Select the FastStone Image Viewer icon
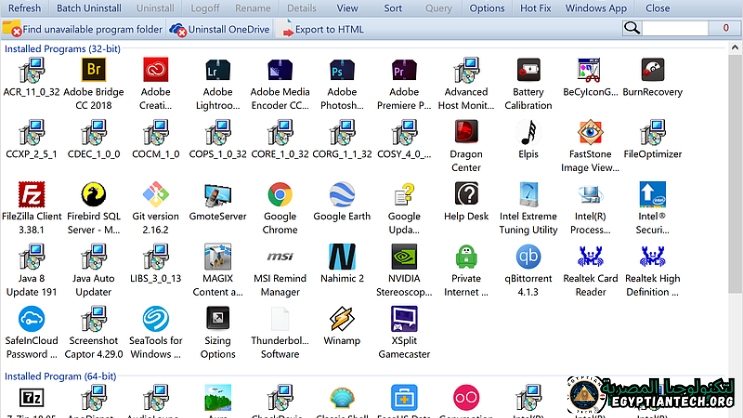Screen dimensions: 743x418 click(590, 132)
